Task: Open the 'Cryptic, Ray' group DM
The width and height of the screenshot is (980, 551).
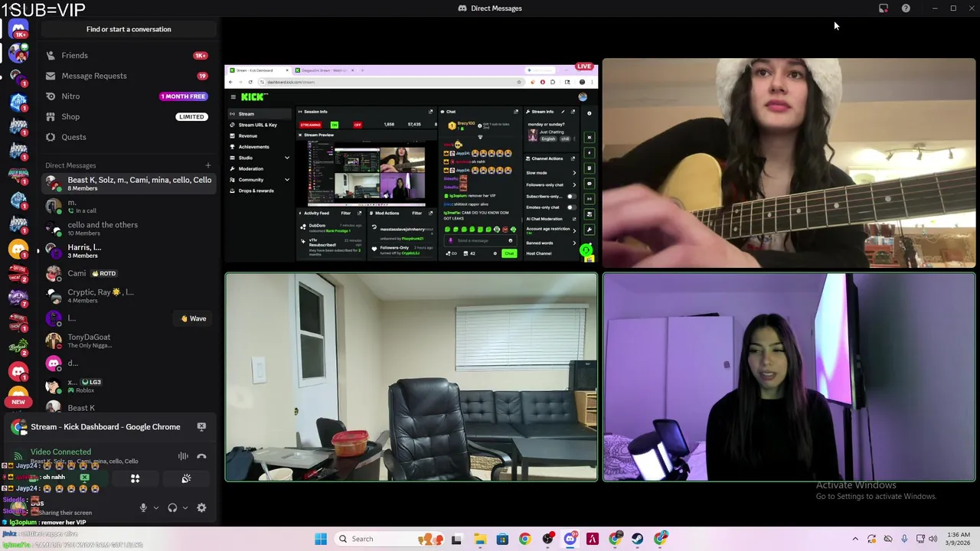Action: click(x=128, y=295)
